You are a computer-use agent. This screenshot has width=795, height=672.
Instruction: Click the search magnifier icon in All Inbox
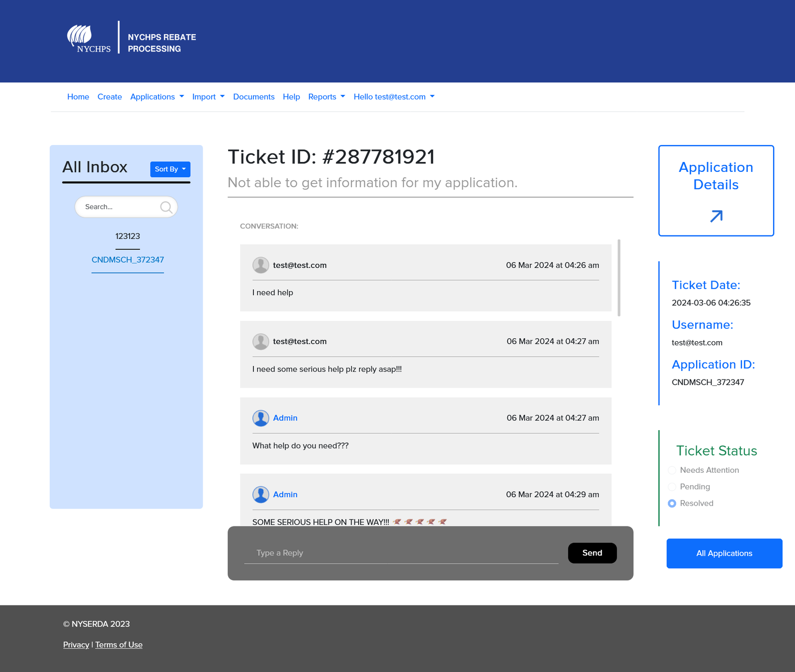pyautogui.click(x=166, y=207)
